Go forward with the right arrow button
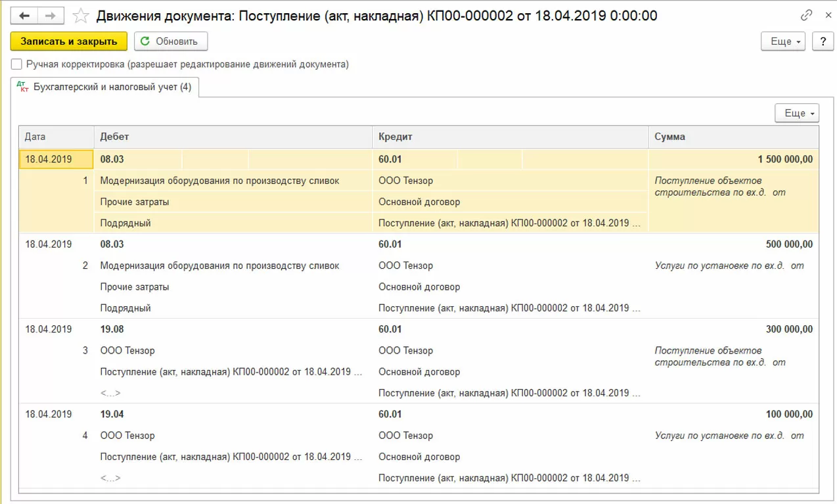The height and width of the screenshot is (504, 837). point(51,15)
